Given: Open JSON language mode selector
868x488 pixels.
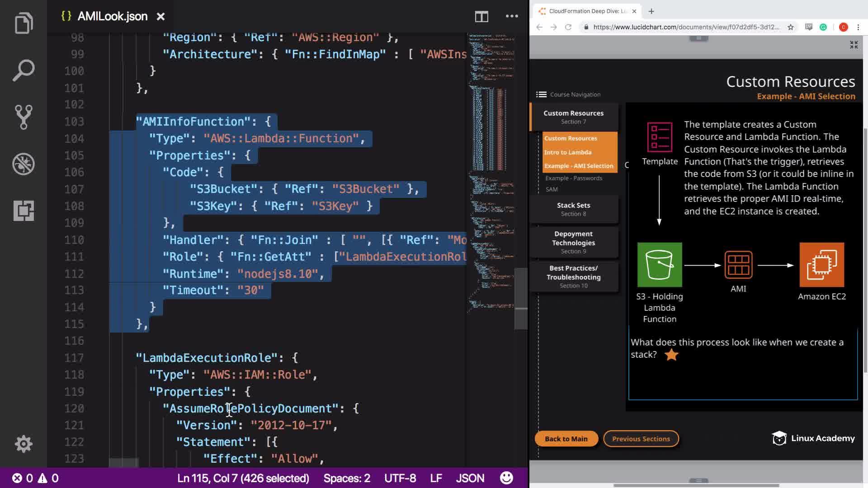Looking at the screenshot, I should pos(470,478).
